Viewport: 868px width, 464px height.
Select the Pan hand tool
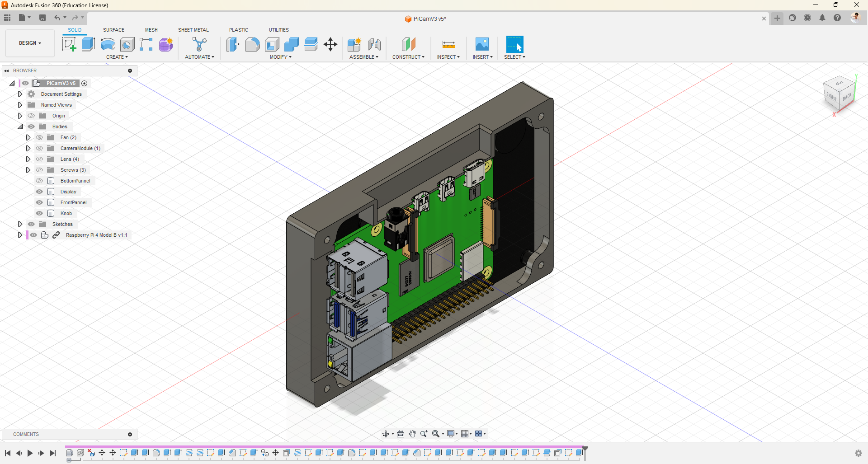pos(412,434)
